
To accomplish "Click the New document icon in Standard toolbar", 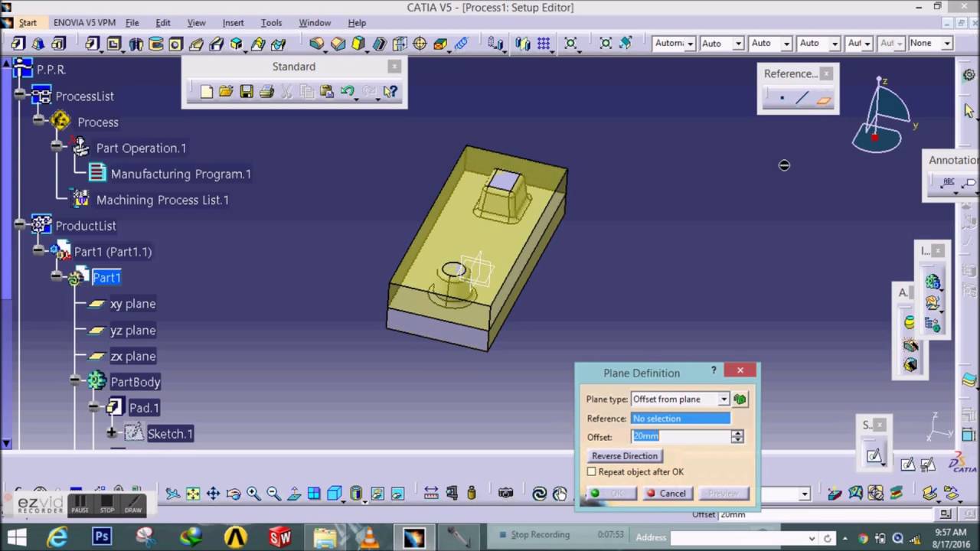I will [206, 92].
